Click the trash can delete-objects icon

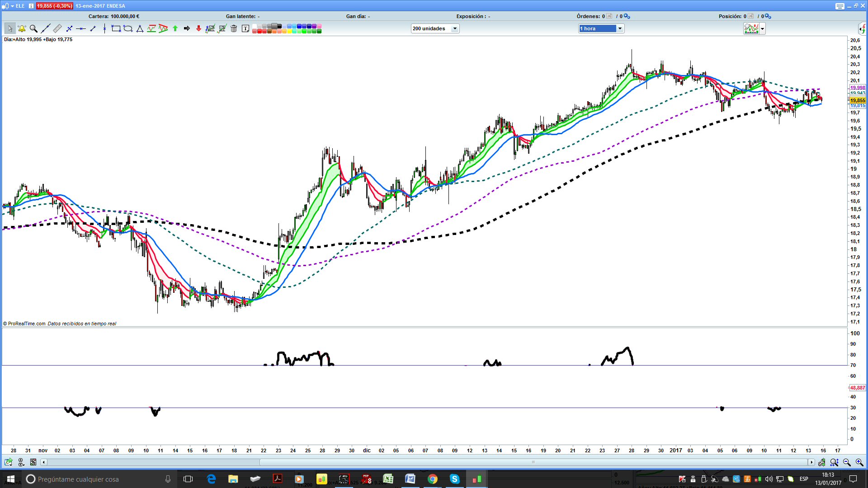click(x=234, y=28)
